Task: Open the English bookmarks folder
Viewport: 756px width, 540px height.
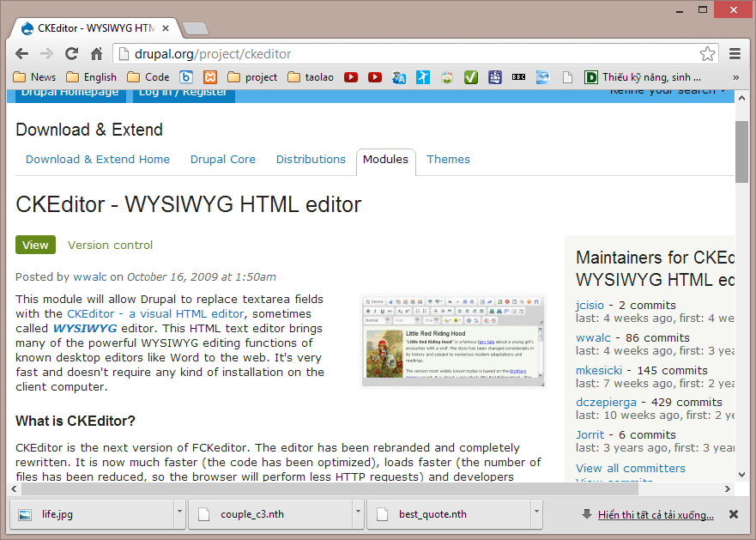Action: pos(92,77)
